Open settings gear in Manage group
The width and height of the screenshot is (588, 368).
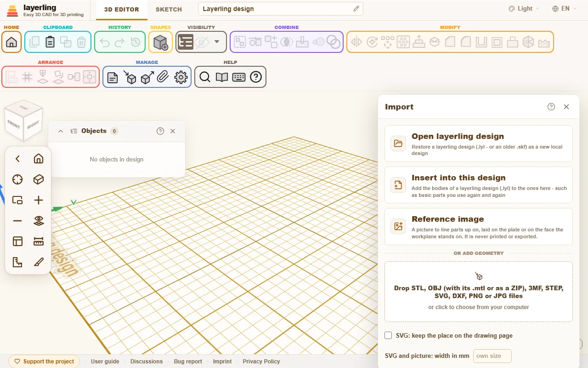pos(181,77)
